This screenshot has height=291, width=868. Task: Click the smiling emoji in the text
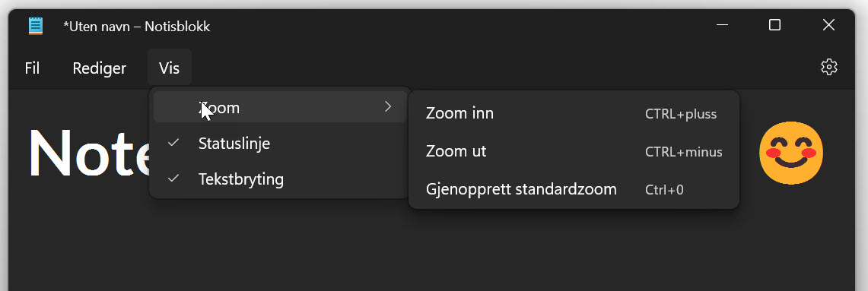coord(790,153)
